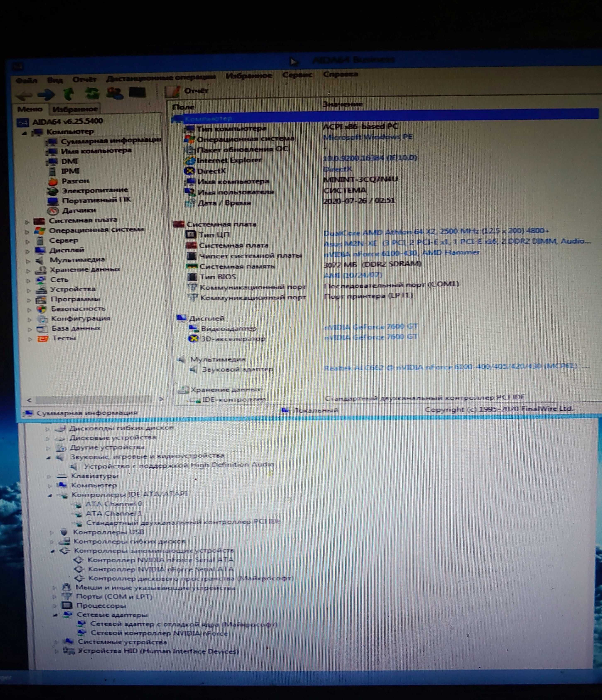Collapse the Компьютер tree node
Viewport: 602px width, 700px height.
pos(24,133)
